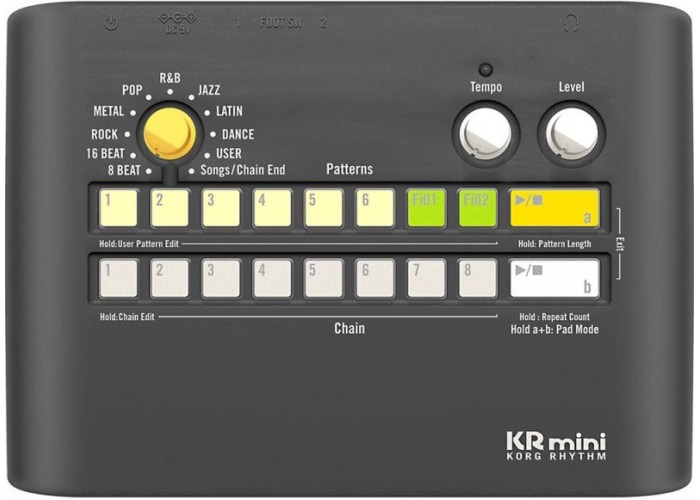Hit the white play/stop 'b' button
700x500 pixels.
coord(555,278)
